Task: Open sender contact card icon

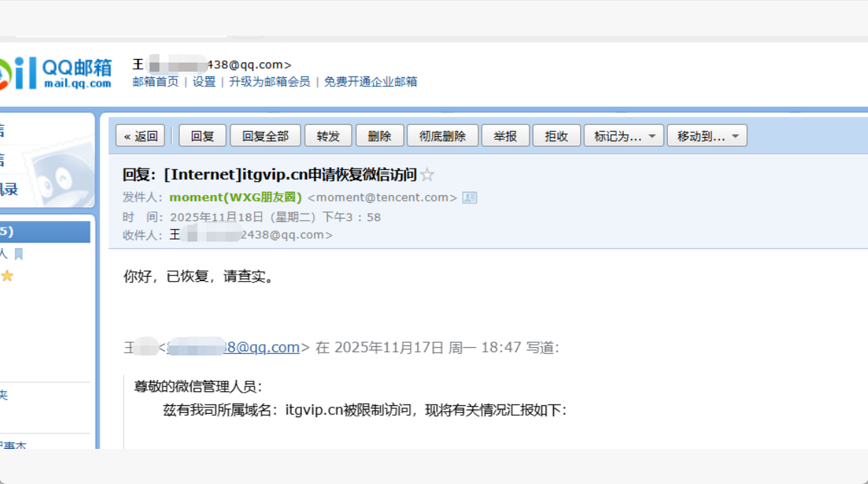Action: pos(470,197)
